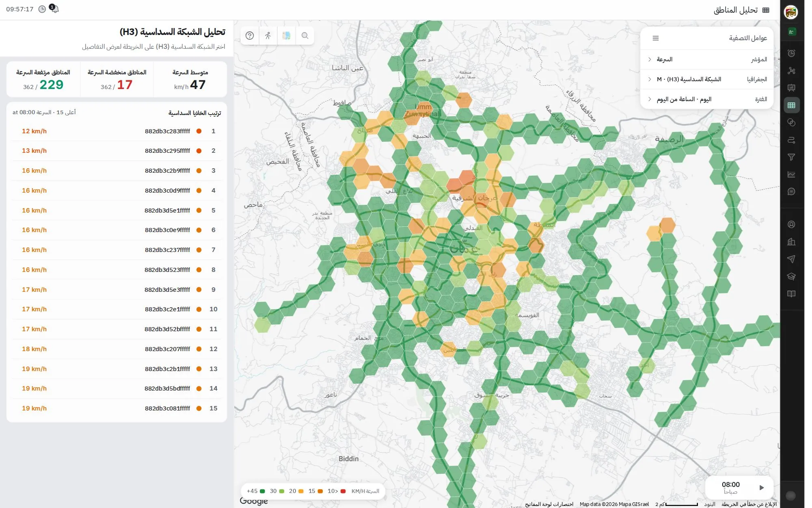
Task: Open the route path icon in the sidebar
Action: coord(791,140)
